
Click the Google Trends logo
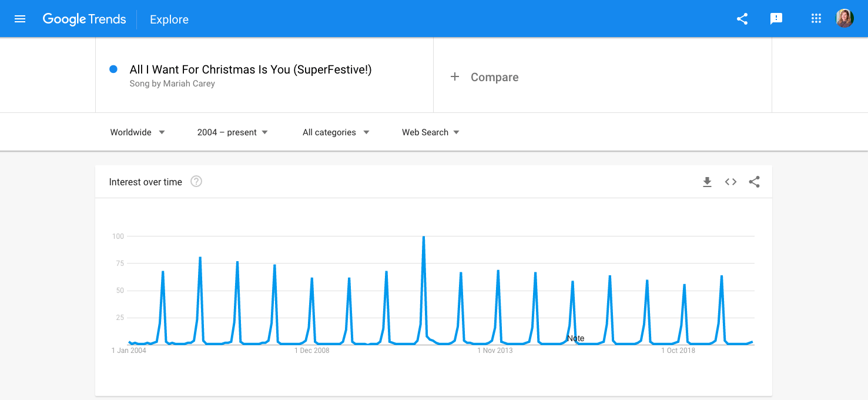point(84,19)
